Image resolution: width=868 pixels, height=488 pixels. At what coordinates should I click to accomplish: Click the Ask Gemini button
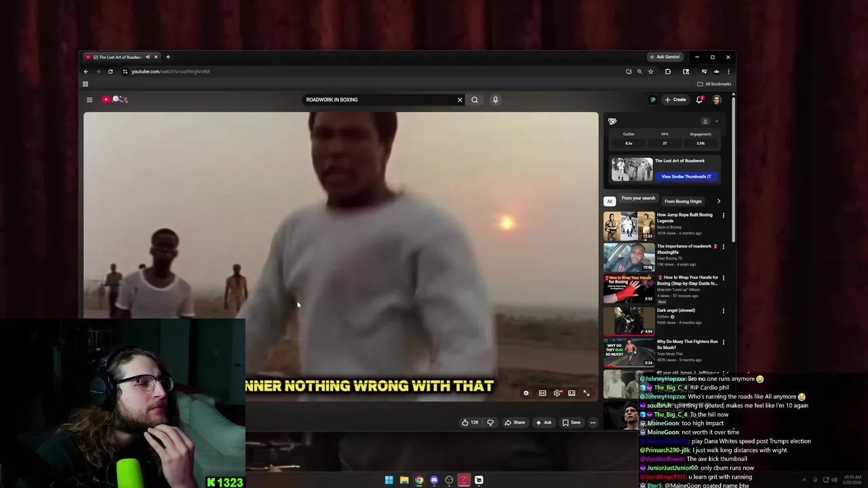point(665,57)
